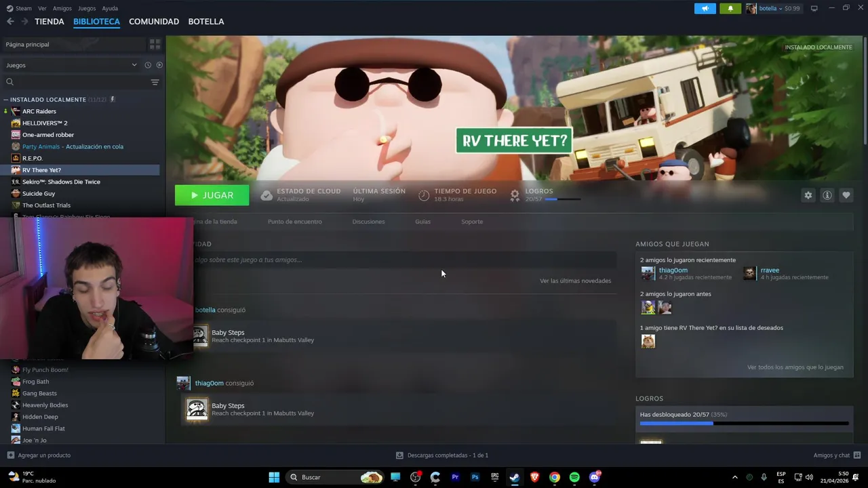Open Discord from the taskbar
This screenshot has height=488, width=868.
[x=595, y=477]
